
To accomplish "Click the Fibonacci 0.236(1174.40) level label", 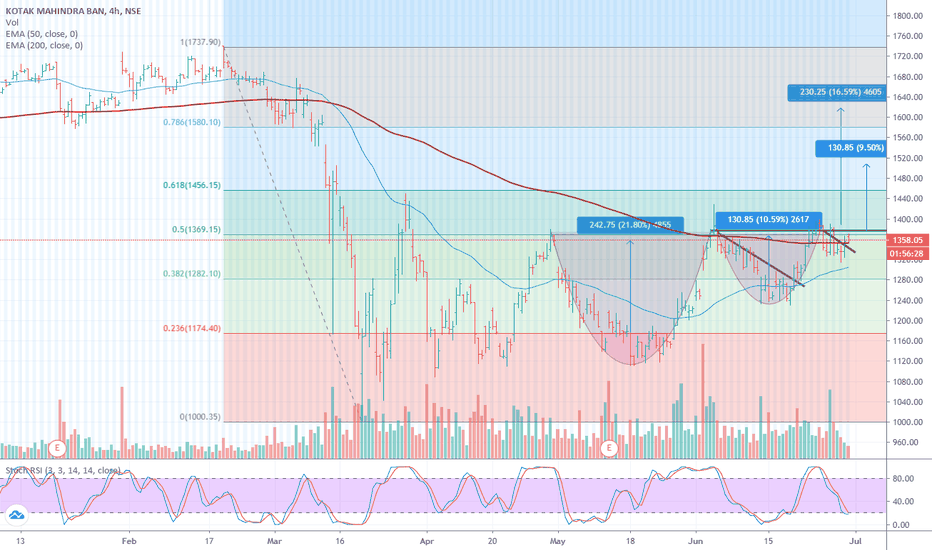I will [192, 328].
